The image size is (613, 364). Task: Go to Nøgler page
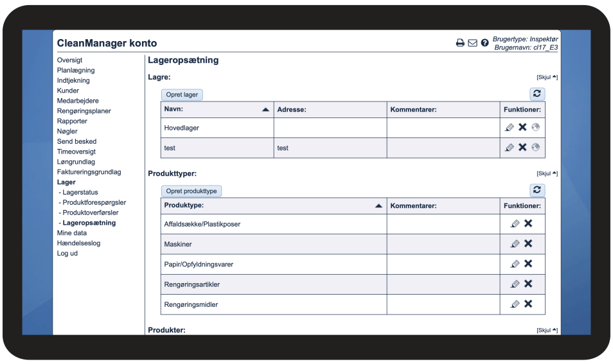[x=67, y=131]
